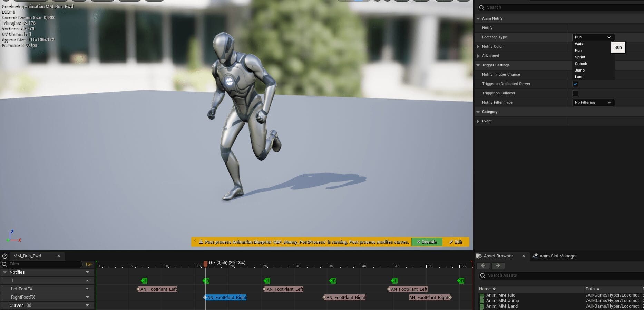Open the Notify Filter Type dropdown
Screen dimensions: 644x310
click(593, 103)
